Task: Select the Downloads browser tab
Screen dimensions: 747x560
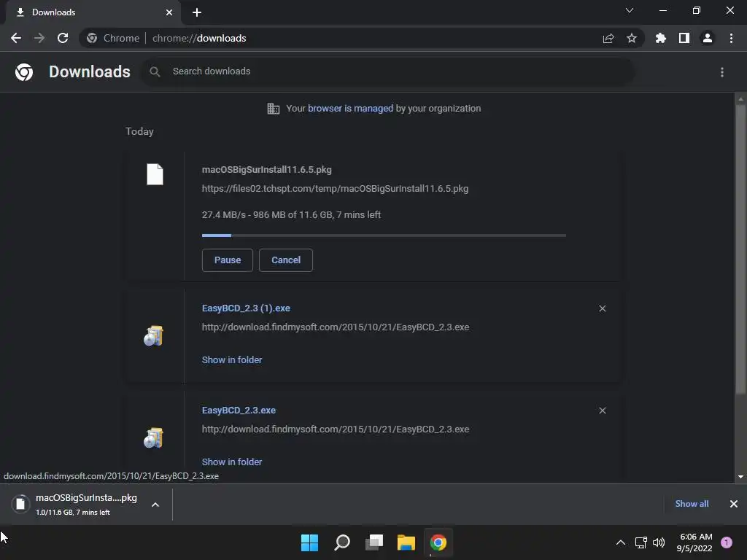Action: click(x=93, y=12)
